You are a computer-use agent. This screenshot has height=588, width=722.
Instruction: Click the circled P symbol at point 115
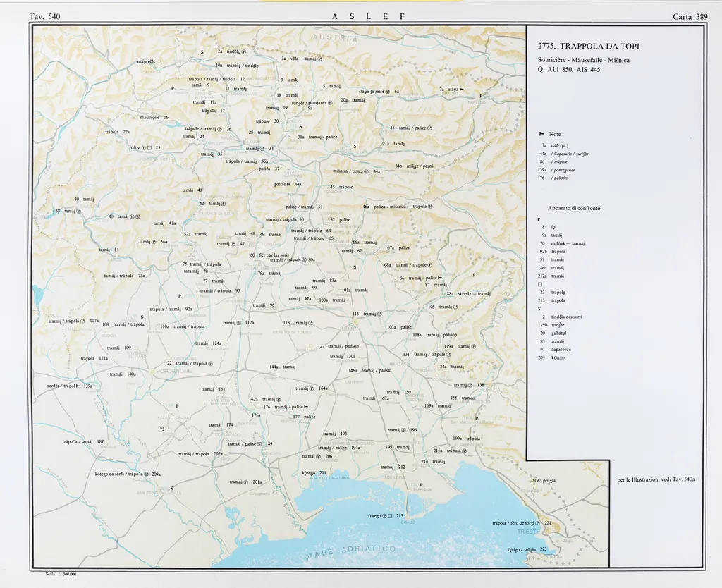(x=379, y=314)
